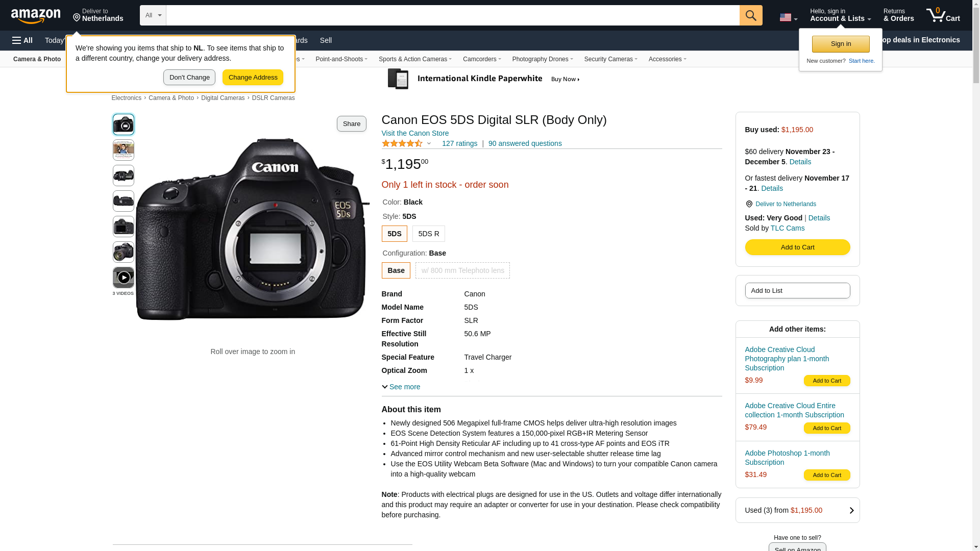Screen dimensions: 980x551
Task: Select the second product thumbnail image
Action: click(124, 150)
